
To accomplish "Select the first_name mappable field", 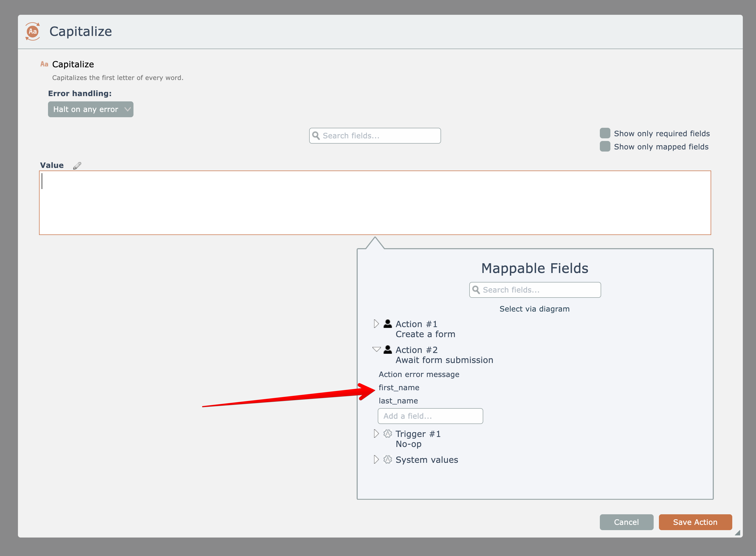I will tap(399, 387).
